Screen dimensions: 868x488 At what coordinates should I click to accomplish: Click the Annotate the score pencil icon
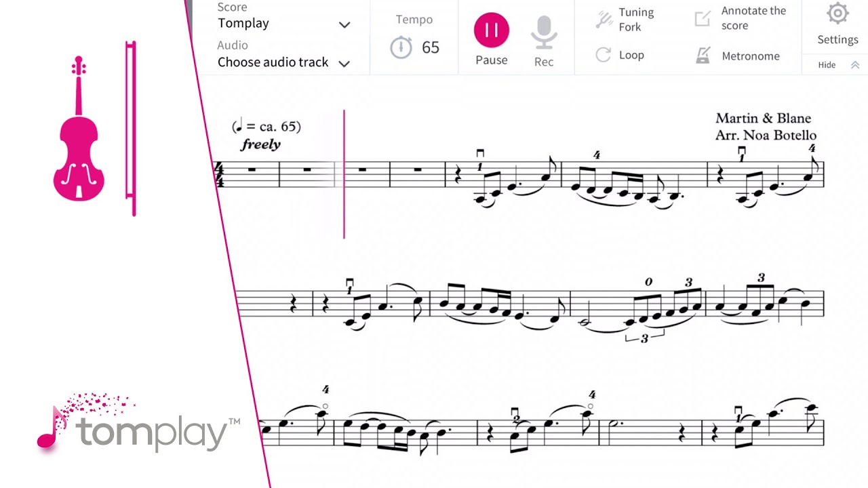(703, 18)
